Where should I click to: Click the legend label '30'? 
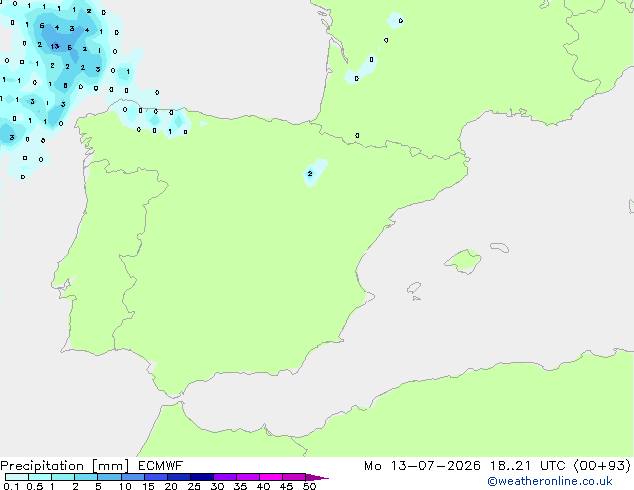click(x=217, y=486)
